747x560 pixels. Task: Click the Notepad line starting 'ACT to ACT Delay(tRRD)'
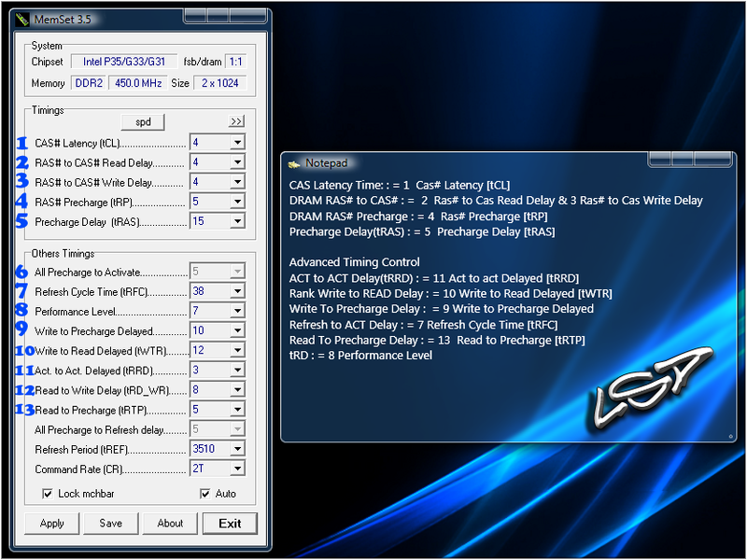pyautogui.click(x=434, y=278)
